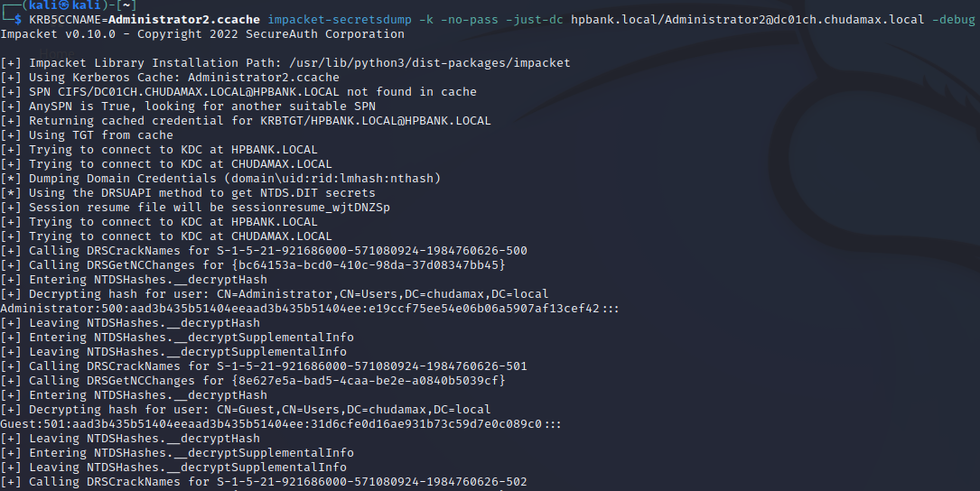
Task: Click the 'AnySPN is True' line
Action: point(188,106)
